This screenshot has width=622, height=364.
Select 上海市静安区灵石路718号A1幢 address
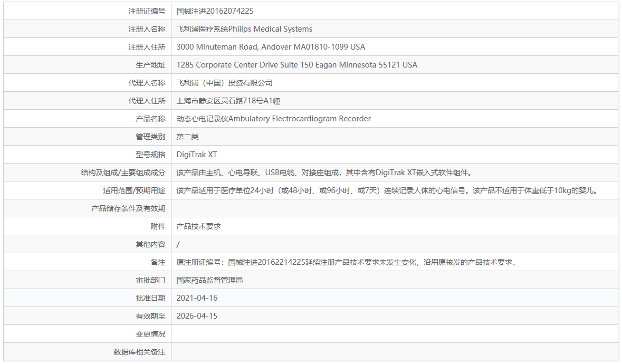pyautogui.click(x=228, y=101)
